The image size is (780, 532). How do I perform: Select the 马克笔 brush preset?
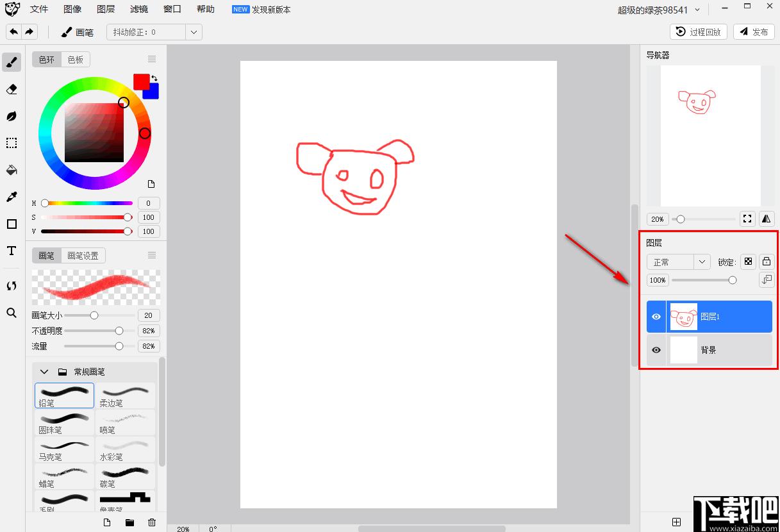pos(64,449)
